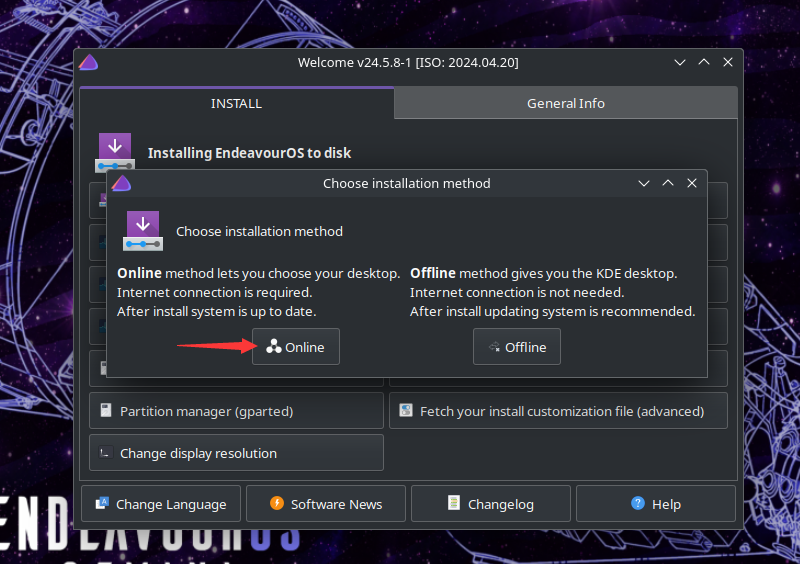Click the dialog's purple install-to-disk icon
Image resolution: width=800 pixels, height=564 pixels.
[x=143, y=231]
